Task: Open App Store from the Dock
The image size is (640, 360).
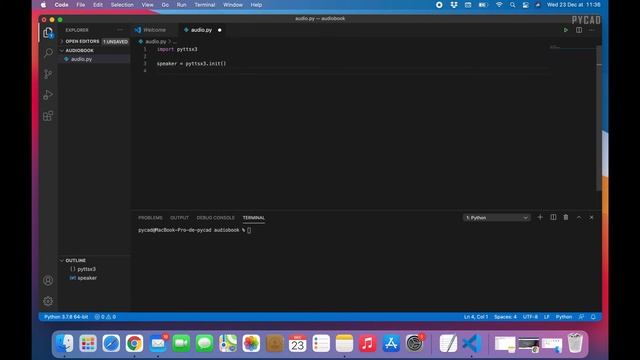Action: pos(391,343)
